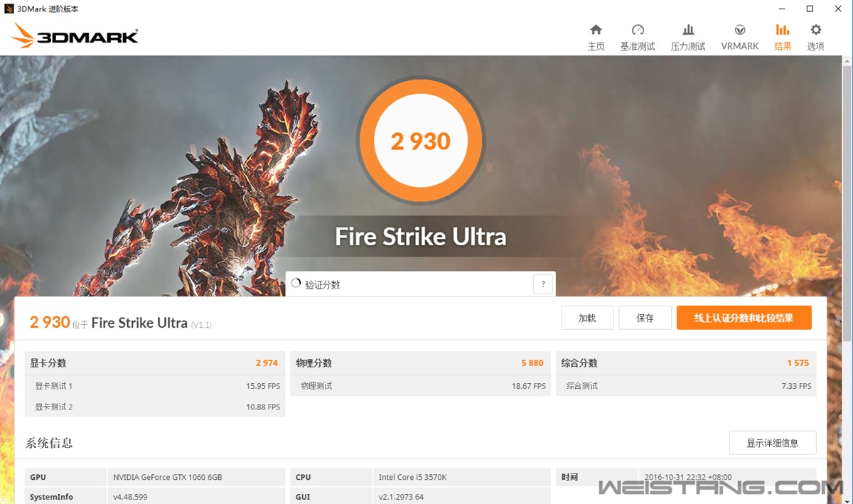Click the 综合分数 heading

click(579, 363)
